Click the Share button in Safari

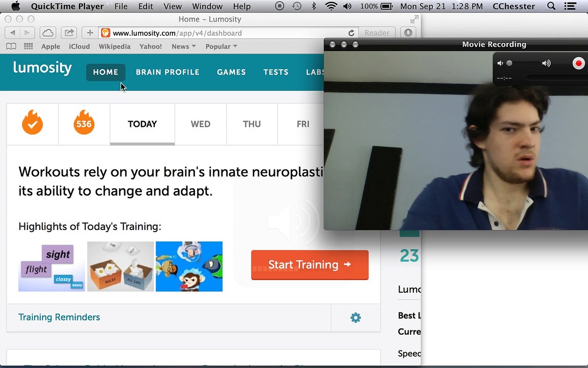click(x=68, y=33)
